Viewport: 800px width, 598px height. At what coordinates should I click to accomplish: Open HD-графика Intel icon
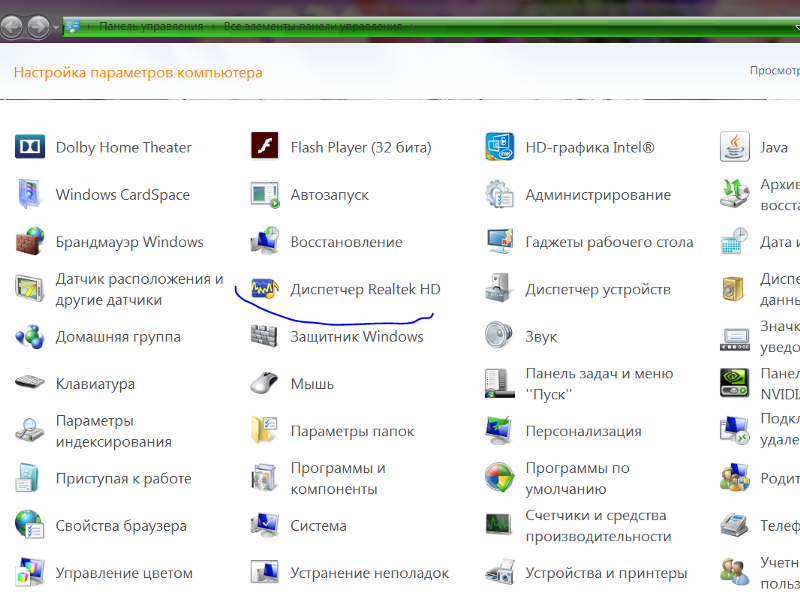pos(499,147)
